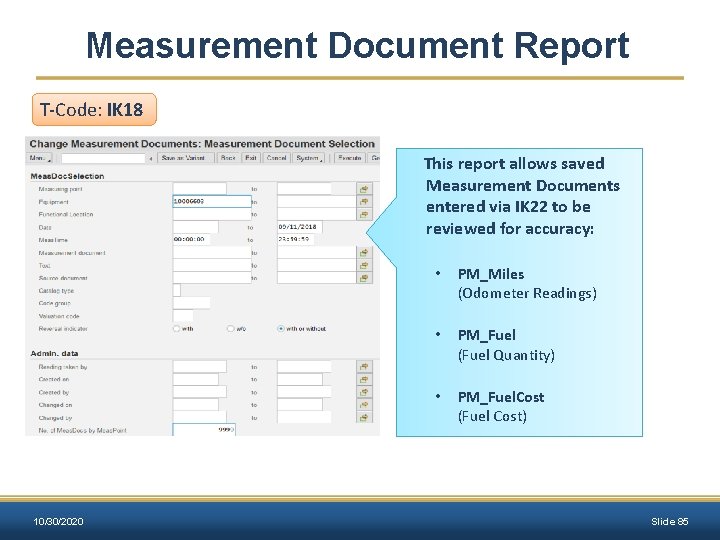Click MeasTime field showing 00:00:00
This screenshot has width=720, height=540.
191,240
